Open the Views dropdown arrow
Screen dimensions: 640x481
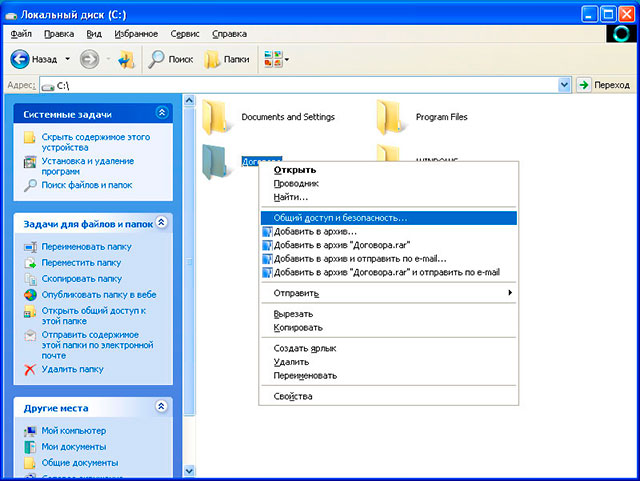click(x=287, y=60)
